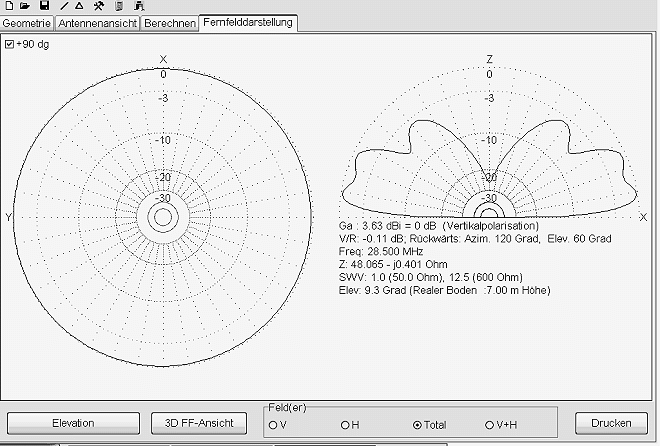Image resolution: width=660 pixels, height=446 pixels.
Task: Select the wire line drawing icon
Action: [x=64, y=6]
